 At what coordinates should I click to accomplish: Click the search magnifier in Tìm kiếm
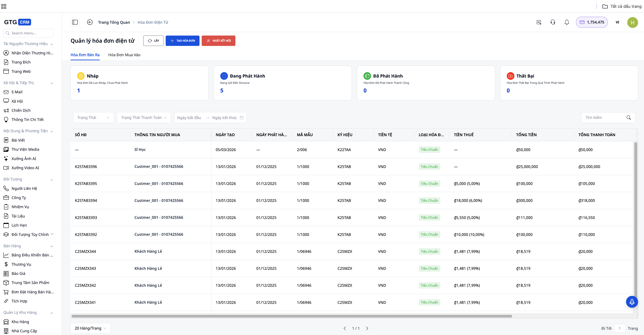click(628, 118)
